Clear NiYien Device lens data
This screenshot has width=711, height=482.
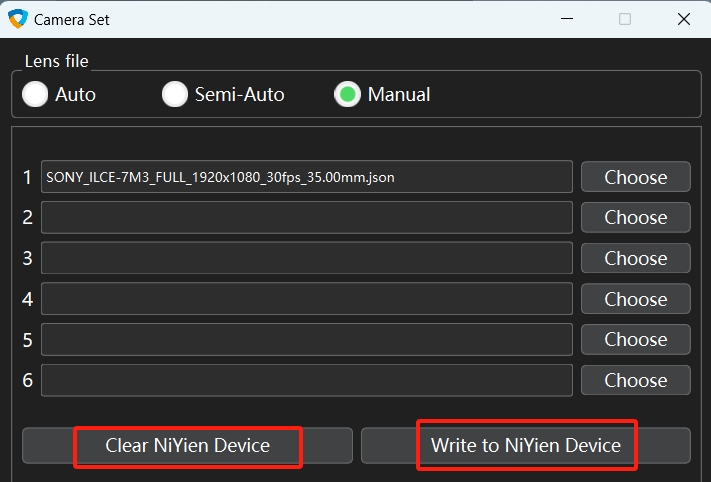(x=187, y=445)
